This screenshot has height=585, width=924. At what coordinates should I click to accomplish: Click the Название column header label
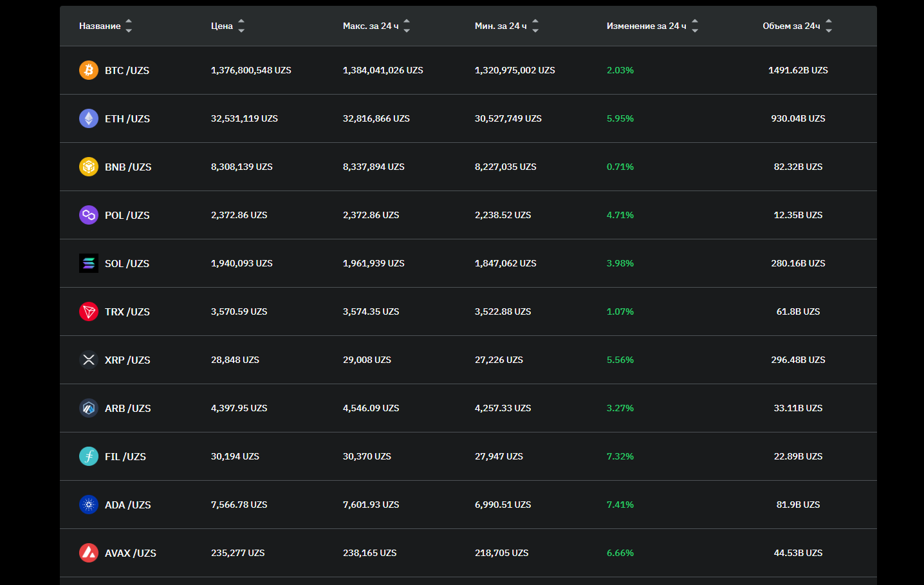pyautogui.click(x=100, y=26)
